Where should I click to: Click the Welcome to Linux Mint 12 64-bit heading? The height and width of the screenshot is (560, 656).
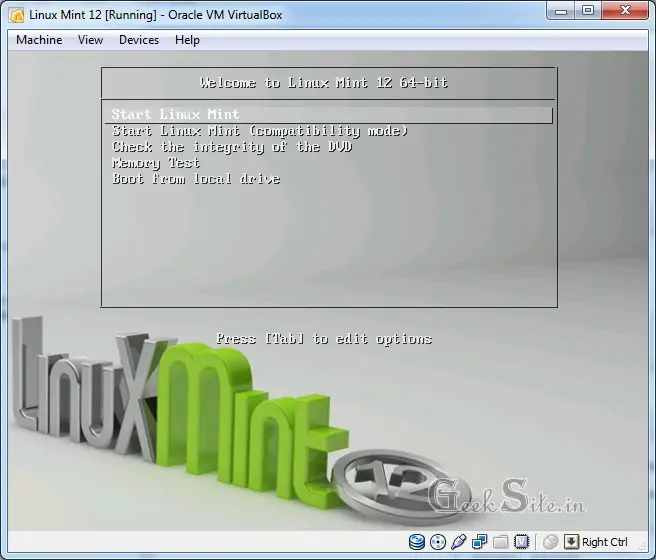coord(324,83)
